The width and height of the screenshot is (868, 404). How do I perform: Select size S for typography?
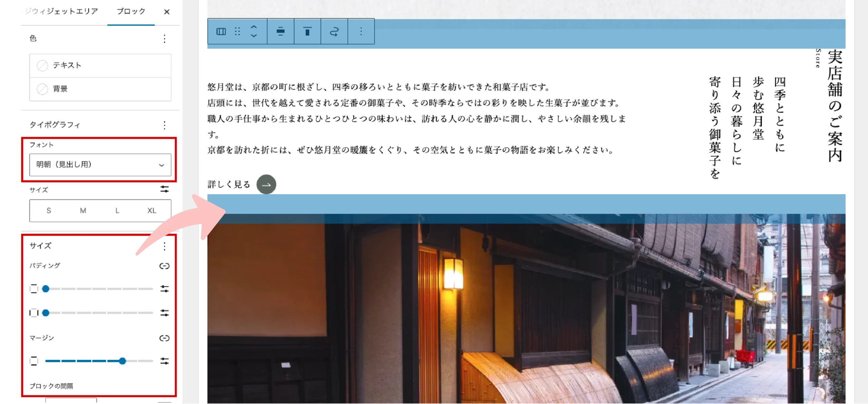coord(49,210)
